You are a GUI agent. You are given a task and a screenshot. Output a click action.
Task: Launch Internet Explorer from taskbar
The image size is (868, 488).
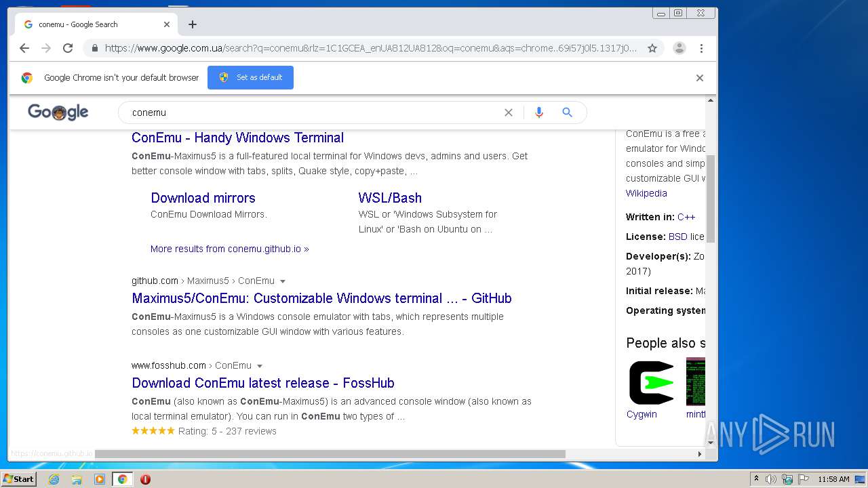(x=54, y=479)
